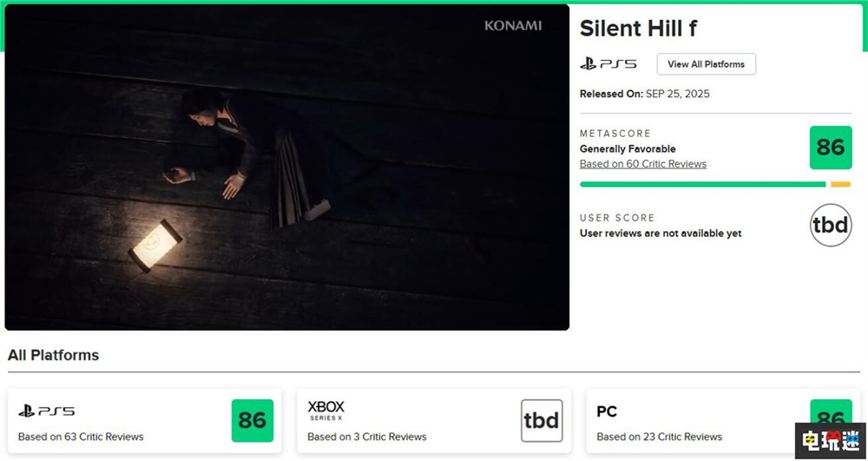The width and height of the screenshot is (868, 461).
Task: Select the PS5 logo in the All Platforms cards
Action: click(x=47, y=411)
